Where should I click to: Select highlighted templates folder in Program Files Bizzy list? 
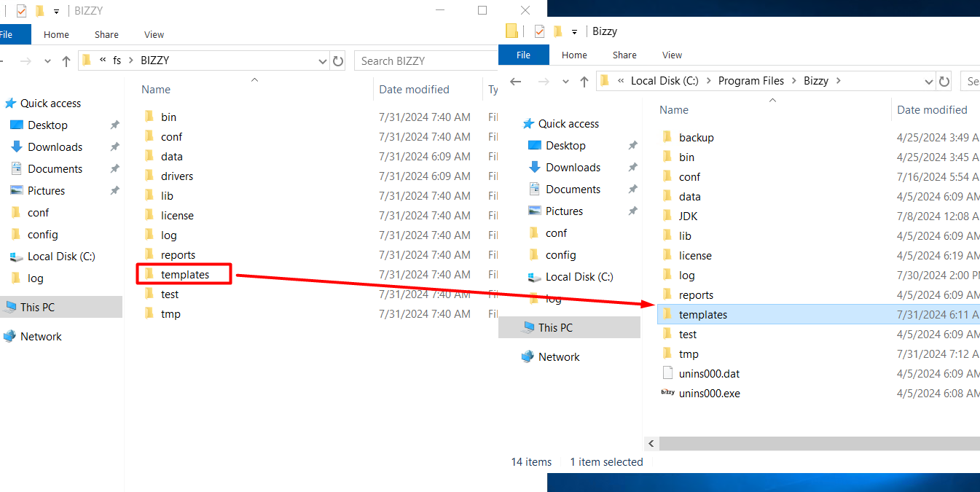pyautogui.click(x=818, y=314)
